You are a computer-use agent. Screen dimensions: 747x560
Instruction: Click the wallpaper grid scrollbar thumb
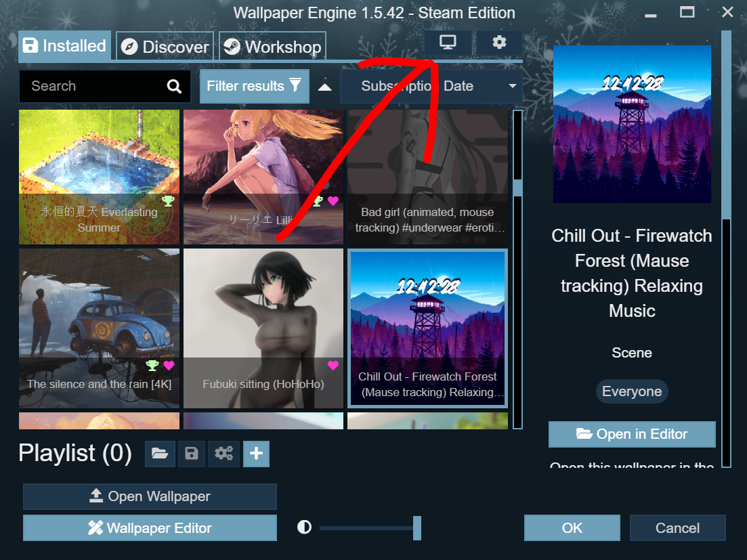pyautogui.click(x=518, y=188)
